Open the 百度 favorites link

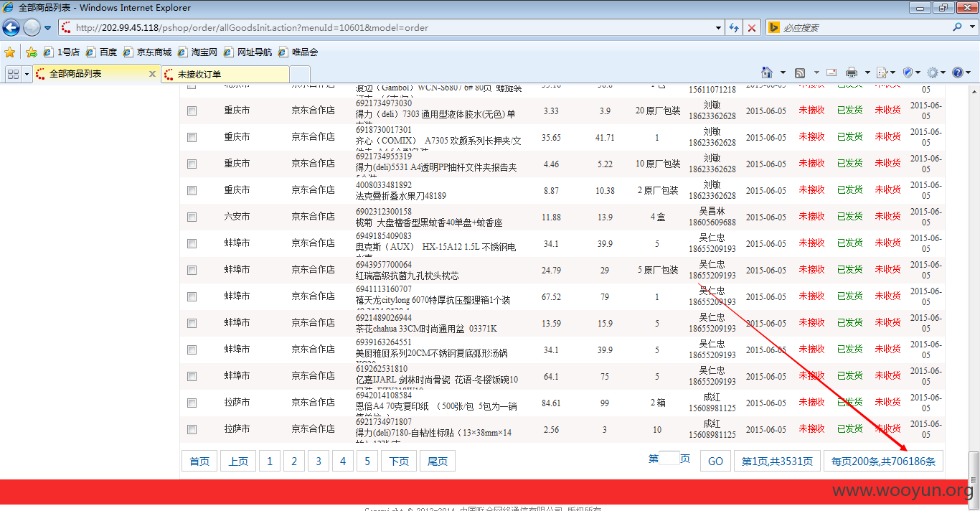pos(101,52)
